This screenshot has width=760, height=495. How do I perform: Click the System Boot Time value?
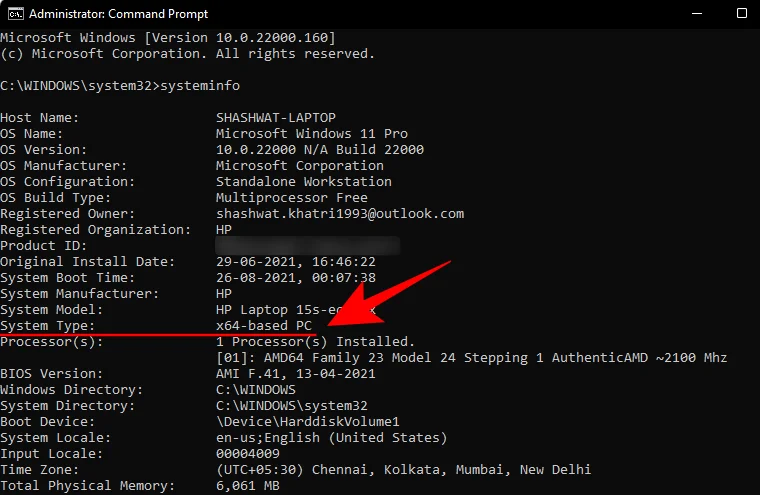click(x=296, y=278)
